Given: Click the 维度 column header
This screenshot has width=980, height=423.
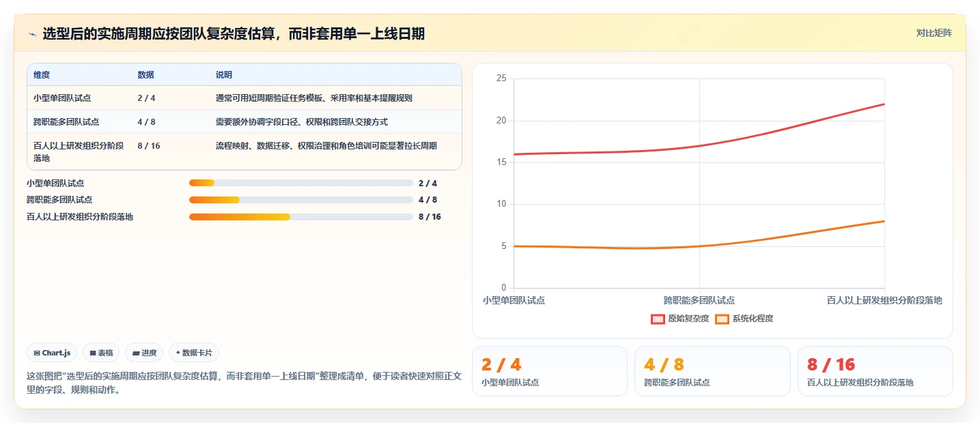Looking at the screenshot, I should (x=42, y=75).
